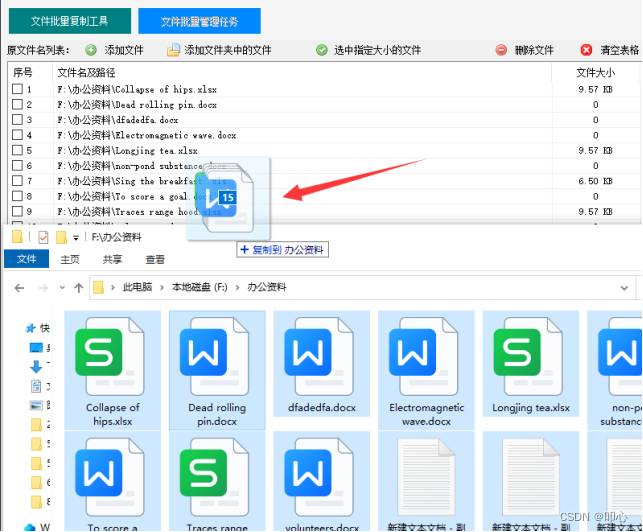Viewport: 643px width, 532px height.
Task: Check the box for row 3 dfadedfa.docx
Action: (17, 120)
